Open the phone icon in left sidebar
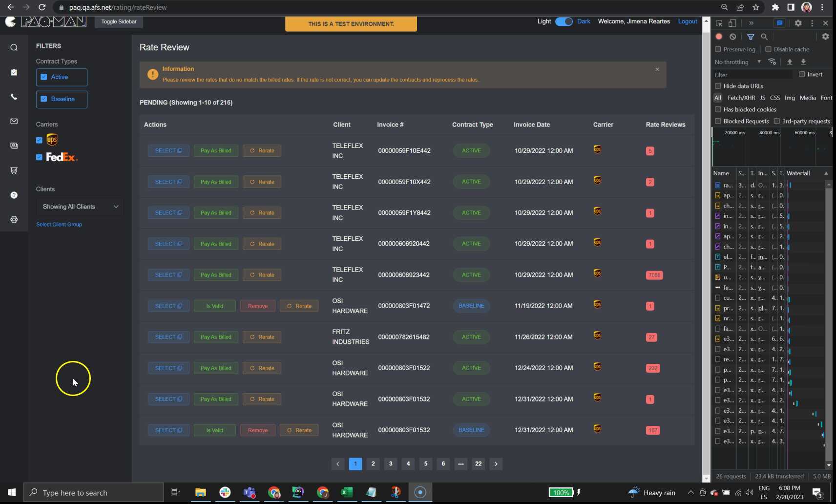This screenshot has height=504, width=836. [x=14, y=97]
